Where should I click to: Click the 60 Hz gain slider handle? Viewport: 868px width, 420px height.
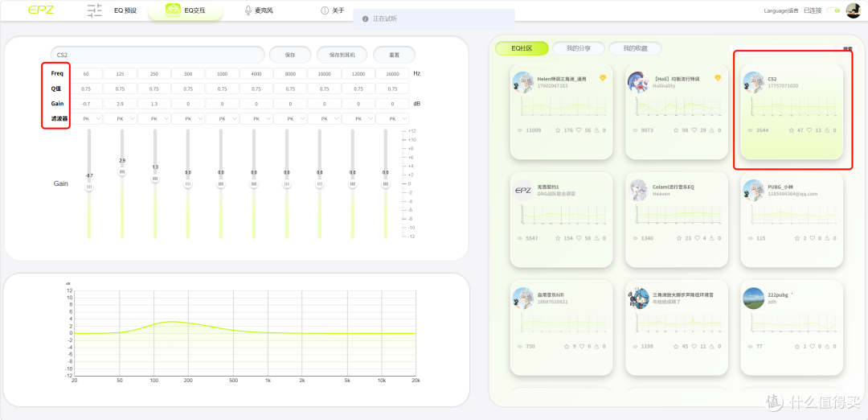(89, 187)
